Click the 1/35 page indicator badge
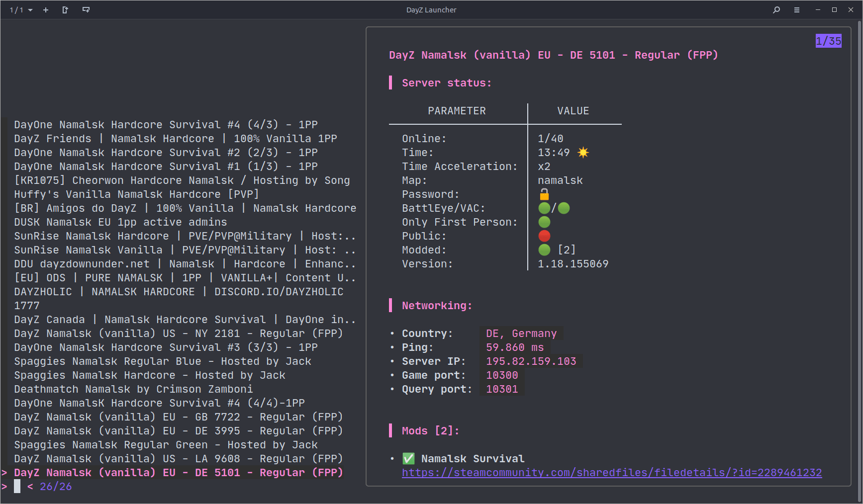 tap(828, 41)
